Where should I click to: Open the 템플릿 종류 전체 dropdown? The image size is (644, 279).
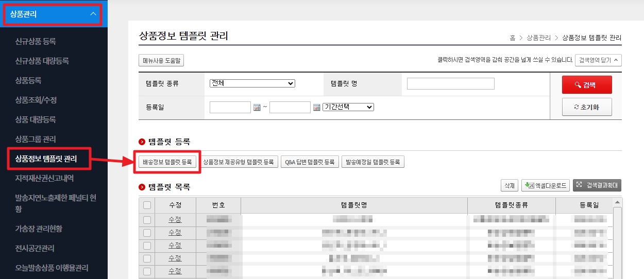(252, 83)
